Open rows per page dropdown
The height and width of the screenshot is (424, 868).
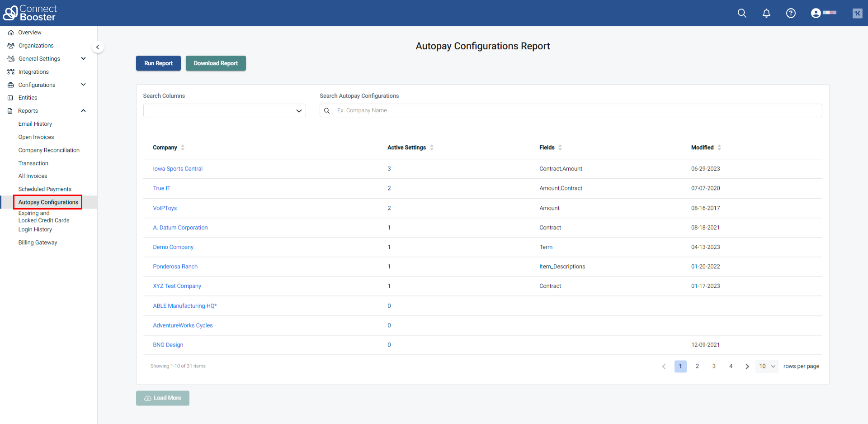767,367
